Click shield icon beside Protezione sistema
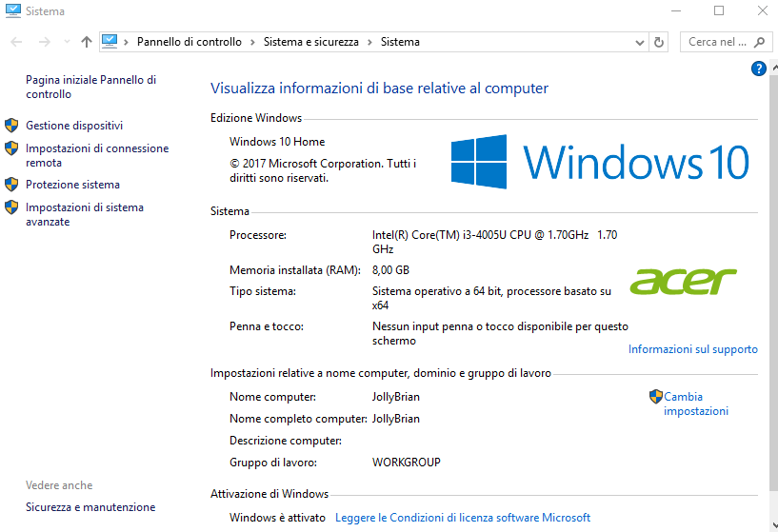 pos(11,184)
